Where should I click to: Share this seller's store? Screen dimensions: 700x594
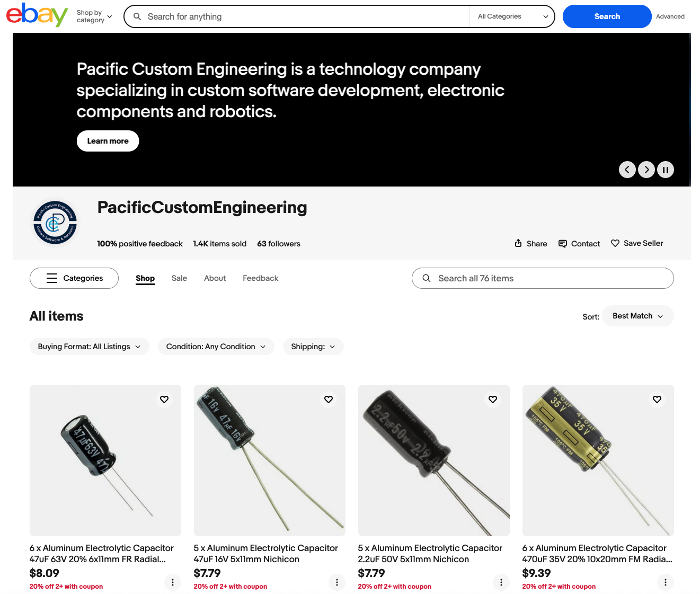[530, 244]
